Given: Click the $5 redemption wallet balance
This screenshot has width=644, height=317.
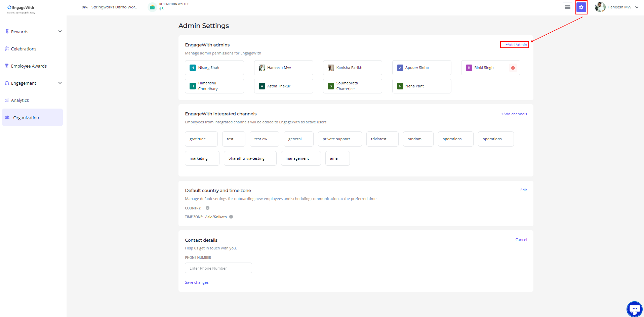Looking at the screenshot, I should 161,9.
